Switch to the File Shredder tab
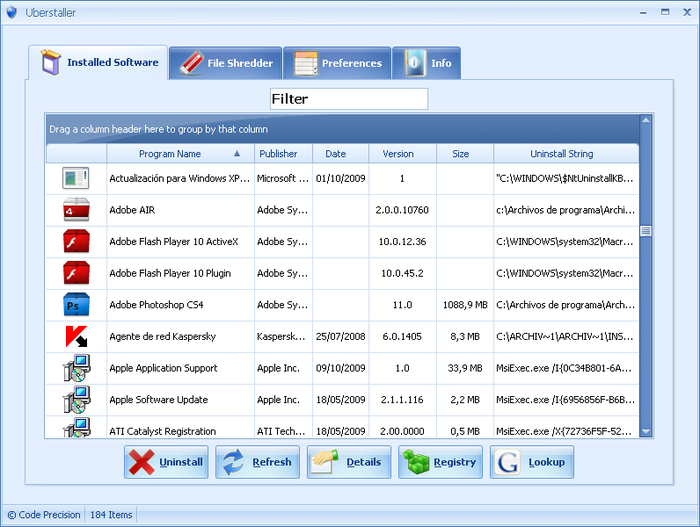Screen dimensions: 700x527 tap(225, 63)
